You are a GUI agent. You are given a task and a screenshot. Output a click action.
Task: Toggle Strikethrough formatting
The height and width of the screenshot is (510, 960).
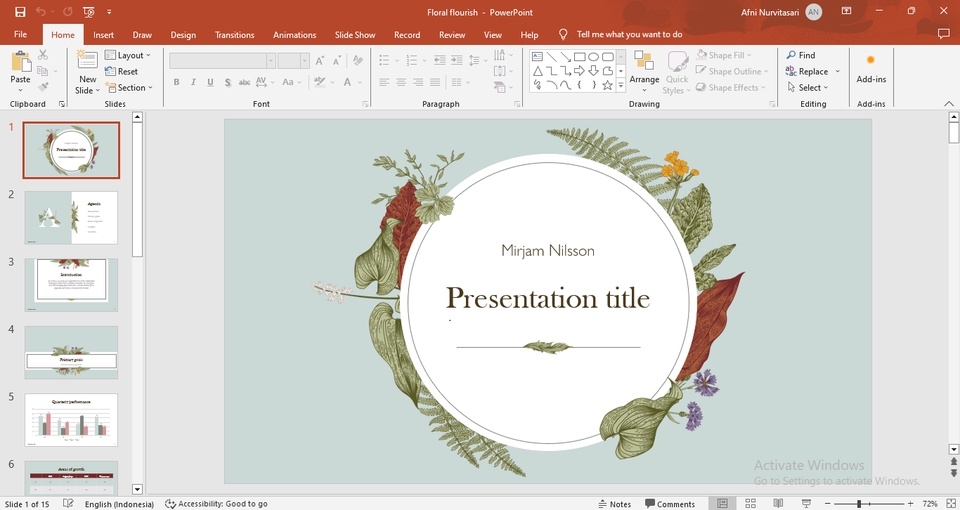244,81
